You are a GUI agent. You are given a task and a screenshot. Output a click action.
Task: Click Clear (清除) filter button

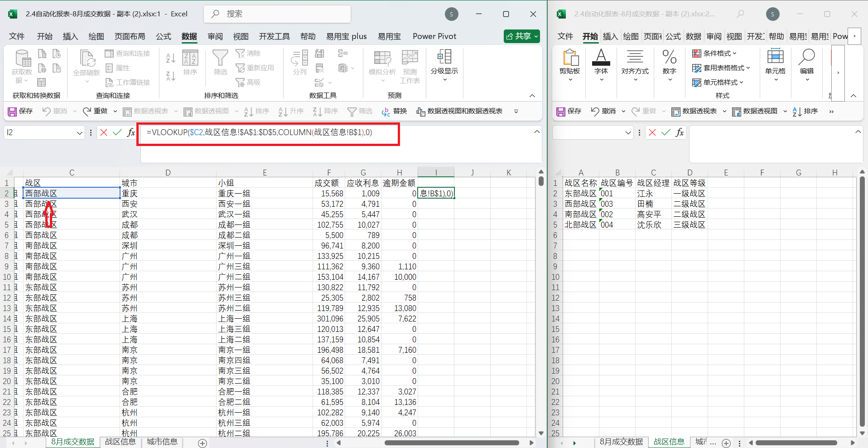(x=248, y=54)
